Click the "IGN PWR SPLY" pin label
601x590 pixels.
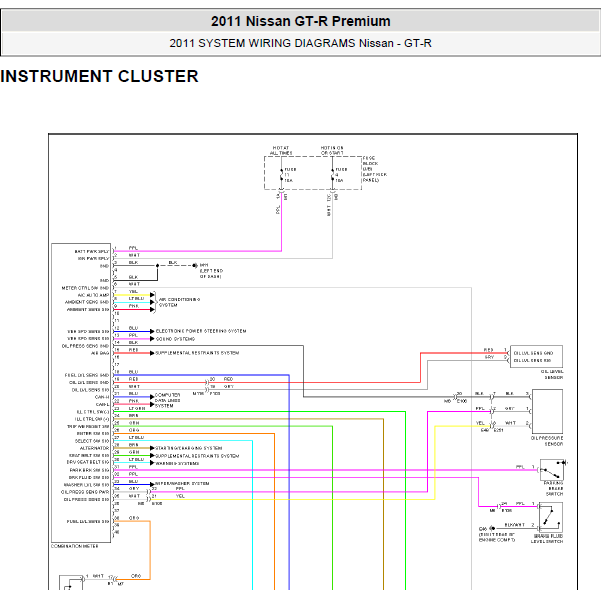94,259
